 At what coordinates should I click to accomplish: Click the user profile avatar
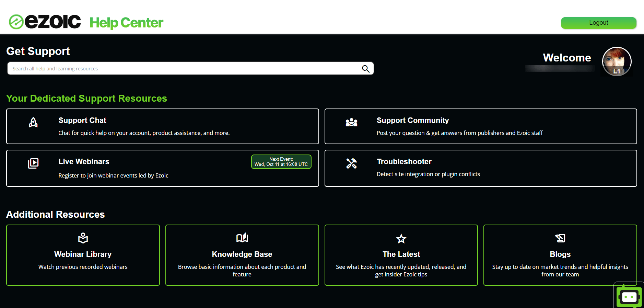(x=617, y=61)
